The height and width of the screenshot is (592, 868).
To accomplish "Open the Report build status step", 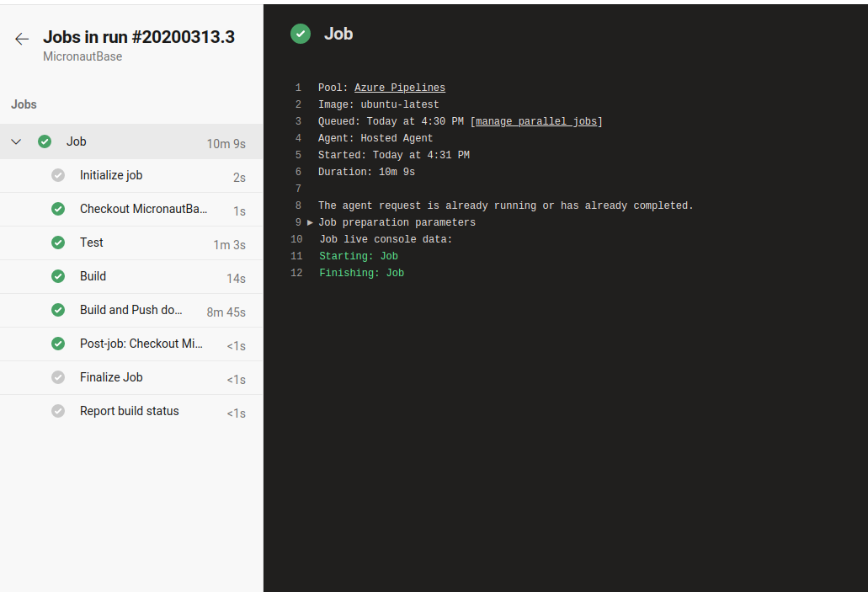I will [130, 411].
